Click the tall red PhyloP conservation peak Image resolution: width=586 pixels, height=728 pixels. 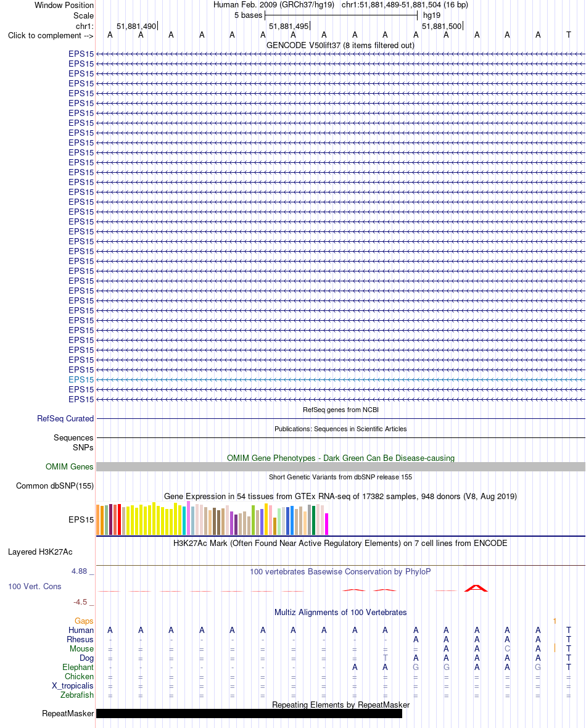[476, 588]
